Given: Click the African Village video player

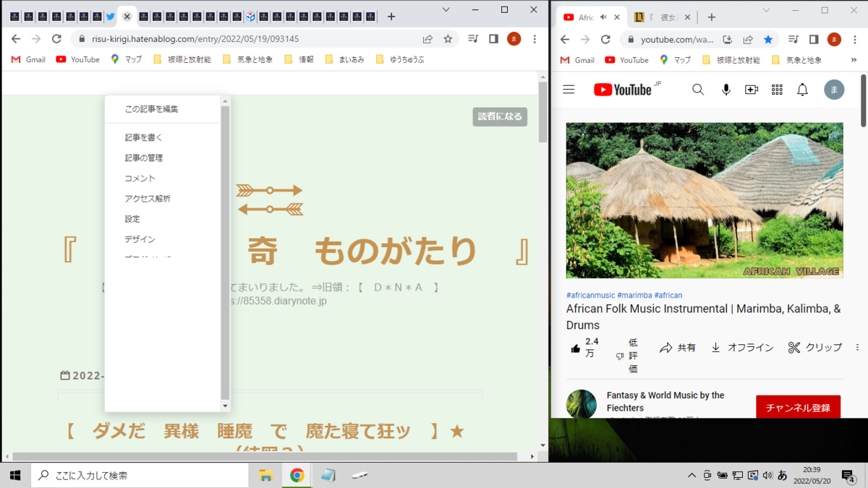Looking at the screenshot, I should point(705,200).
